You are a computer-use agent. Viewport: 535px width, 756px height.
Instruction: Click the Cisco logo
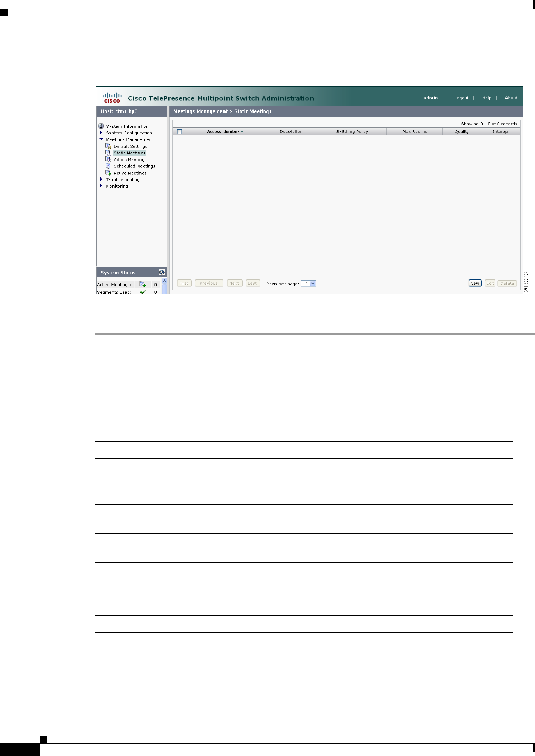click(x=112, y=97)
